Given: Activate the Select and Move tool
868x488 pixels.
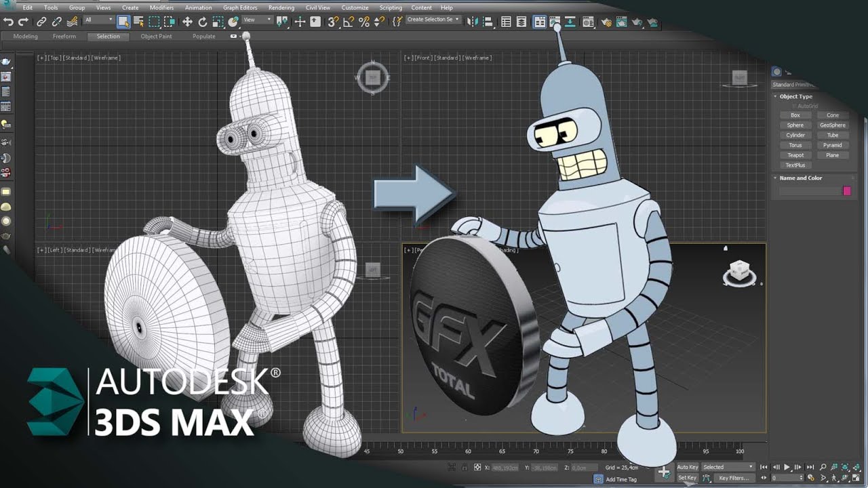Looking at the screenshot, I should tap(187, 22).
